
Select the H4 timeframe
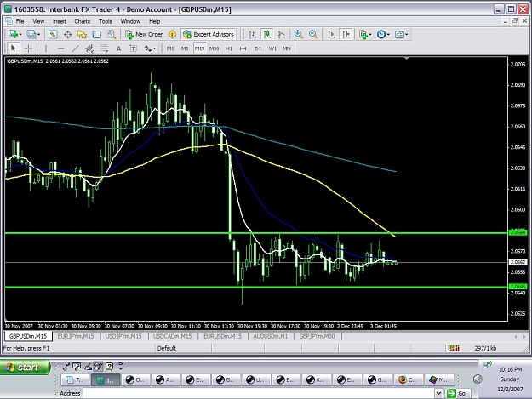243,48
